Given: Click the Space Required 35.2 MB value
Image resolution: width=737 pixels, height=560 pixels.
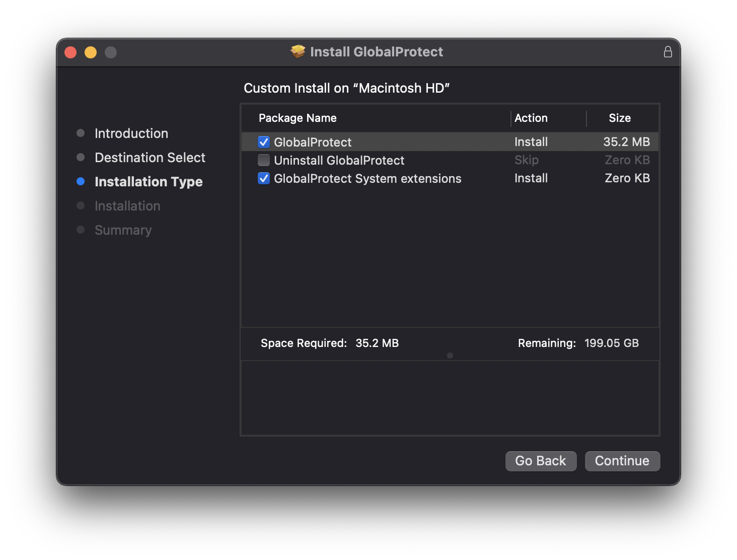Looking at the screenshot, I should (377, 343).
